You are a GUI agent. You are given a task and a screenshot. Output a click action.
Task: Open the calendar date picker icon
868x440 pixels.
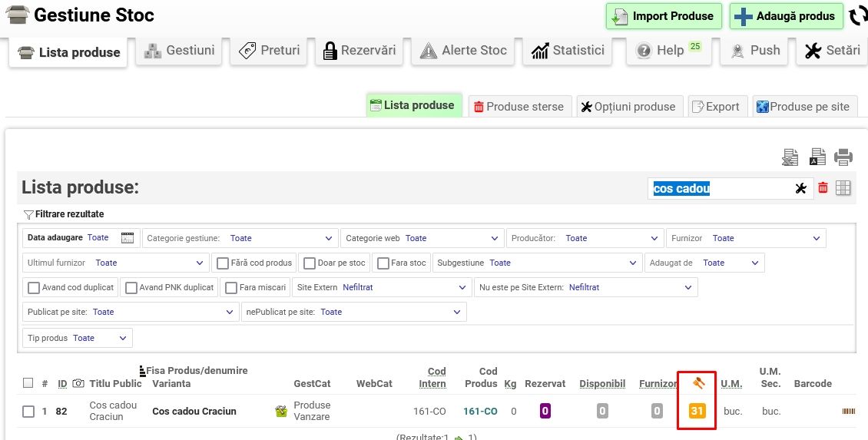point(128,238)
